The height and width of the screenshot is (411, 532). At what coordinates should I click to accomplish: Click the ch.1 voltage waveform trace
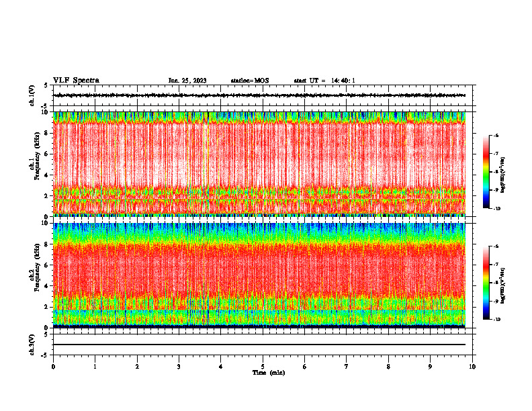[259, 95]
